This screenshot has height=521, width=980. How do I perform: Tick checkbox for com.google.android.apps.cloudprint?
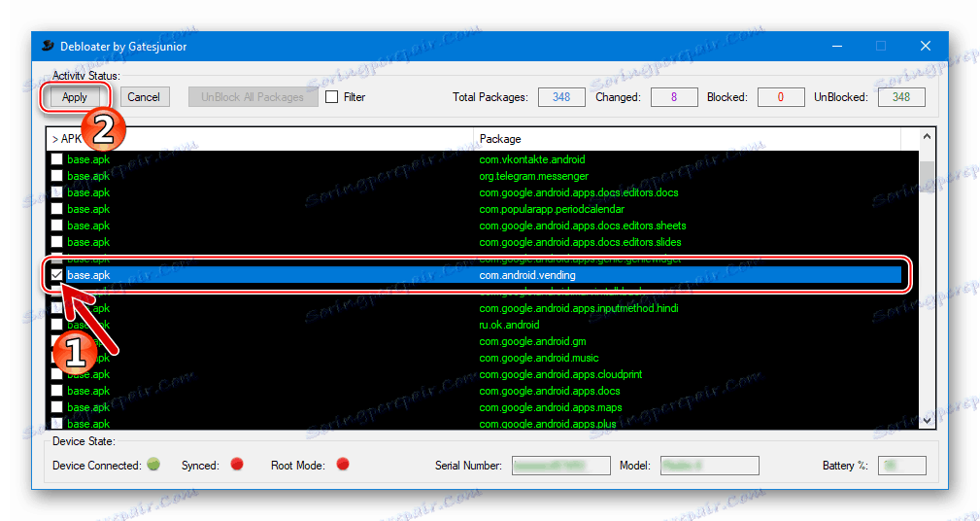57,374
